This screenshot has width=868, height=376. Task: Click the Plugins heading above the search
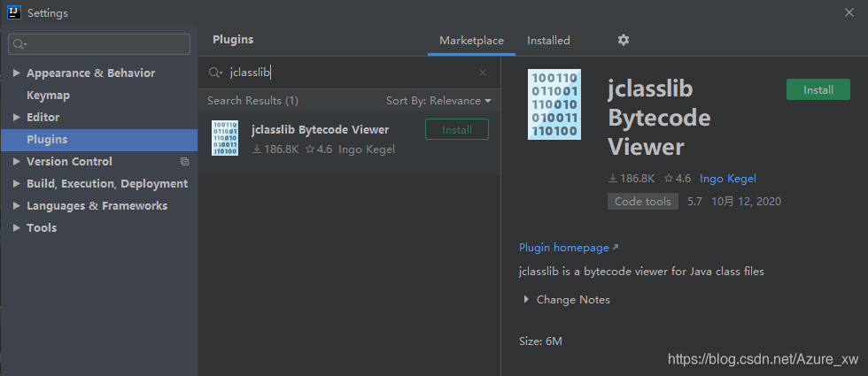point(233,39)
